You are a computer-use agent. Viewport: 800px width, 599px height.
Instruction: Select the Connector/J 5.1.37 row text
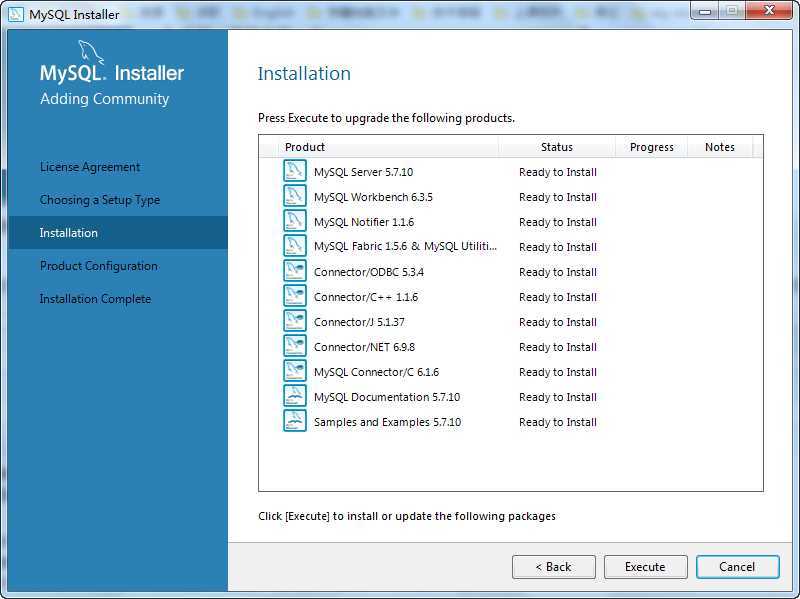(x=359, y=322)
